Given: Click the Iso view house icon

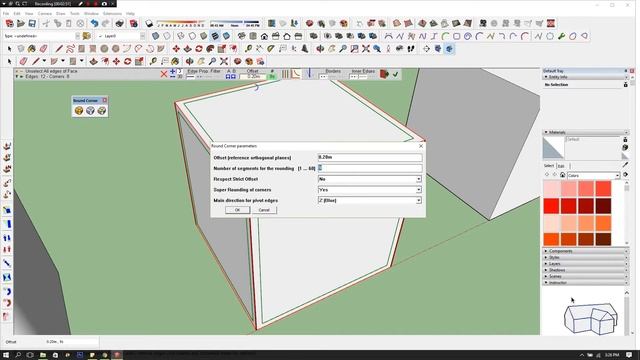Looking at the screenshot, I should point(242,36).
